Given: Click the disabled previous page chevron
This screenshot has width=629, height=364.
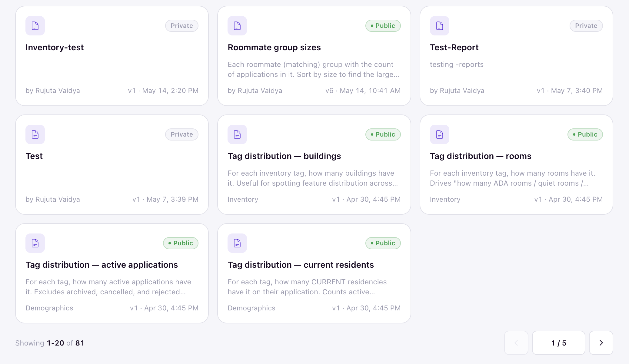Looking at the screenshot, I should point(516,343).
